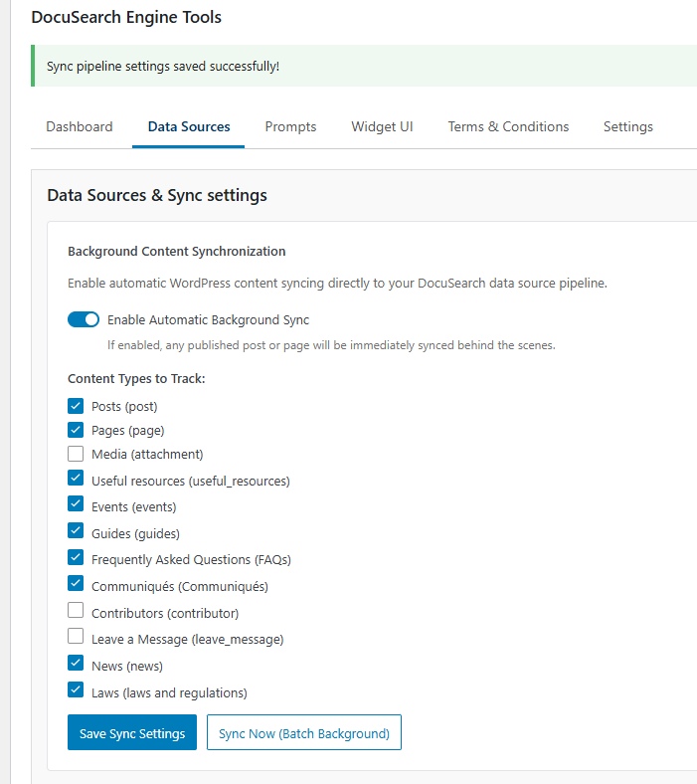697x784 pixels.
Task: Click the Communiqués label text
Action: [179, 586]
